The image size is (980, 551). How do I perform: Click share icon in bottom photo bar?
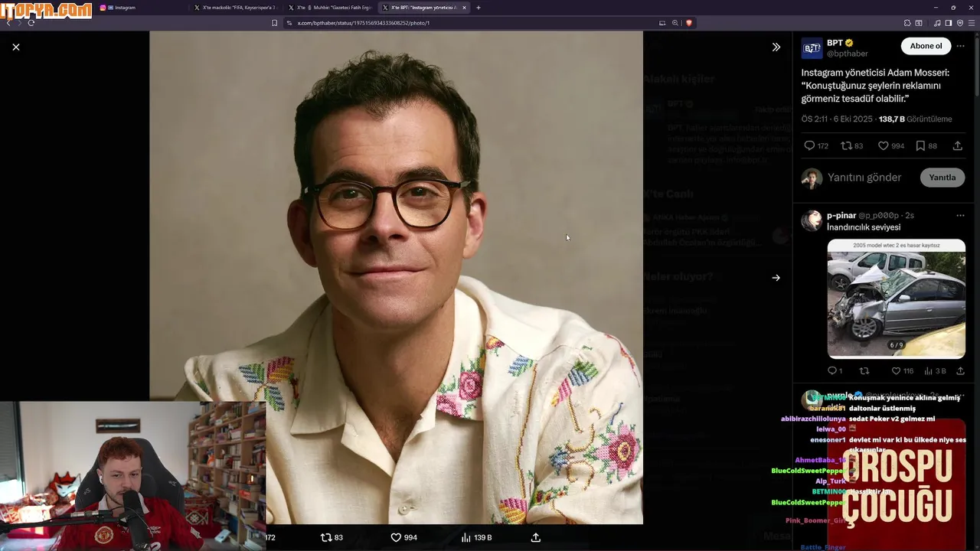pyautogui.click(x=536, y=537)
